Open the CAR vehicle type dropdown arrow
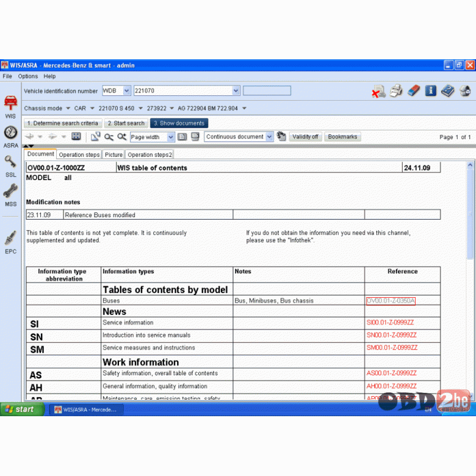 [92, 109]
